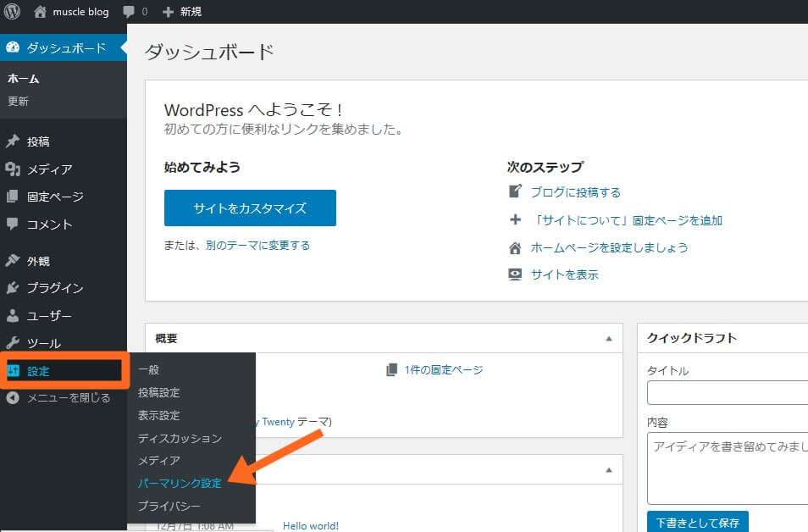Open ディスカッション in the settings submenu
The height and width of the screenshot is (532, 808).
[x=180, y=438]
